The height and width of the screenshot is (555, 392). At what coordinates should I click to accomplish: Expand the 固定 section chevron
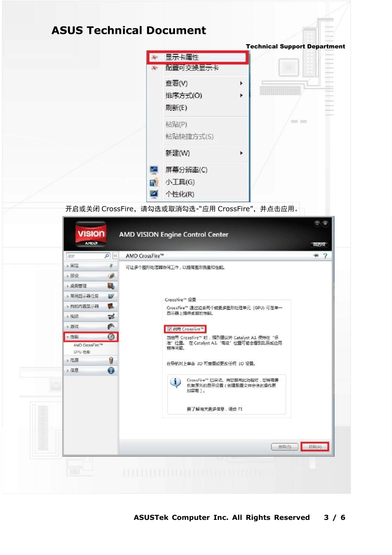(68, 266)
